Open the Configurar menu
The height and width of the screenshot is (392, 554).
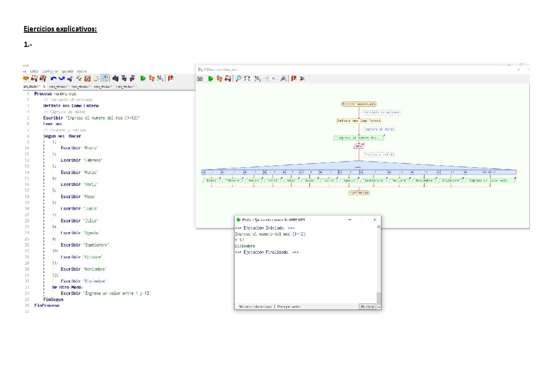(x=50, y=71)
